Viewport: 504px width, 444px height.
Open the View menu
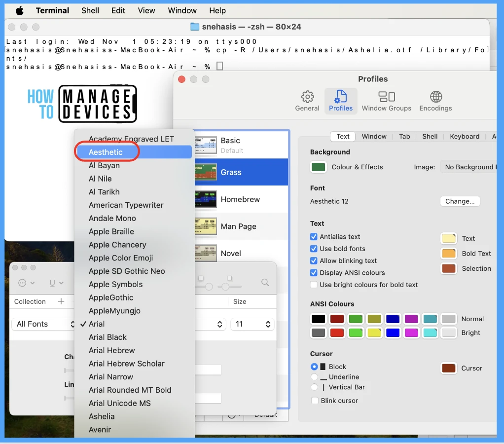146,11
